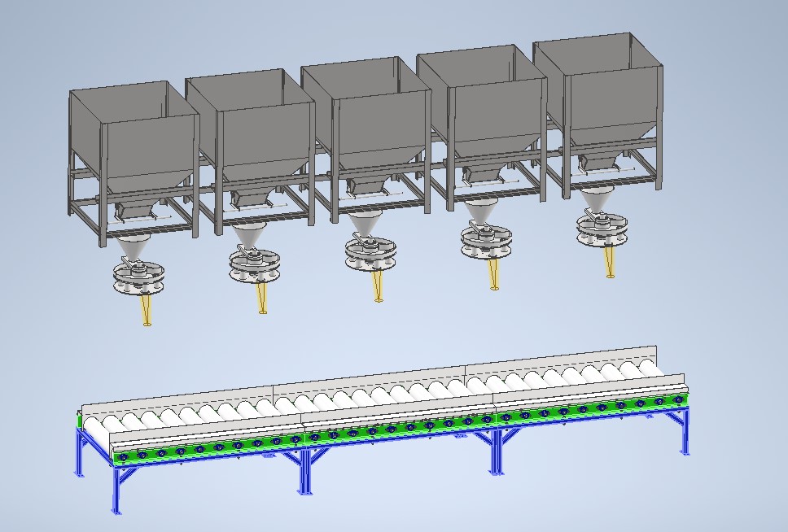Click the blue rear-right leg of the conveyor
This screenshot has width=788, height=532.
click(685, 431)
